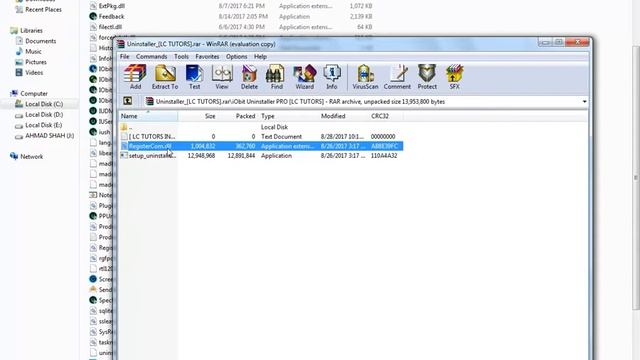Viewport: 640px width, 360px height.
Task: Run VirusScan toolbar icon
Action: coord(365,77)
